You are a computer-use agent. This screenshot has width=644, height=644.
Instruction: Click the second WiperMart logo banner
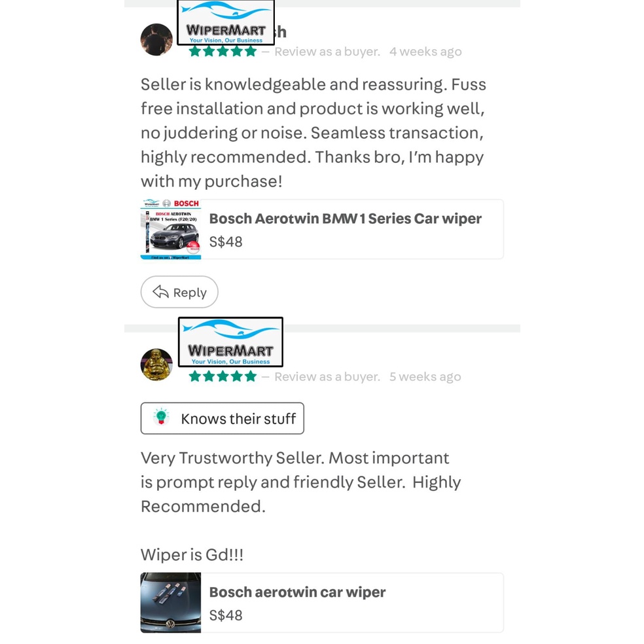coord(231,342)
